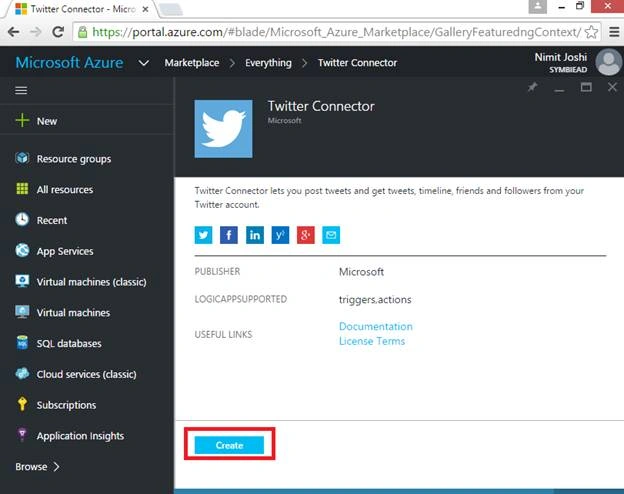The width and height of the screenshot is (624, 494).
Task: Click the browser forward arrow
Action: [36, 32]
